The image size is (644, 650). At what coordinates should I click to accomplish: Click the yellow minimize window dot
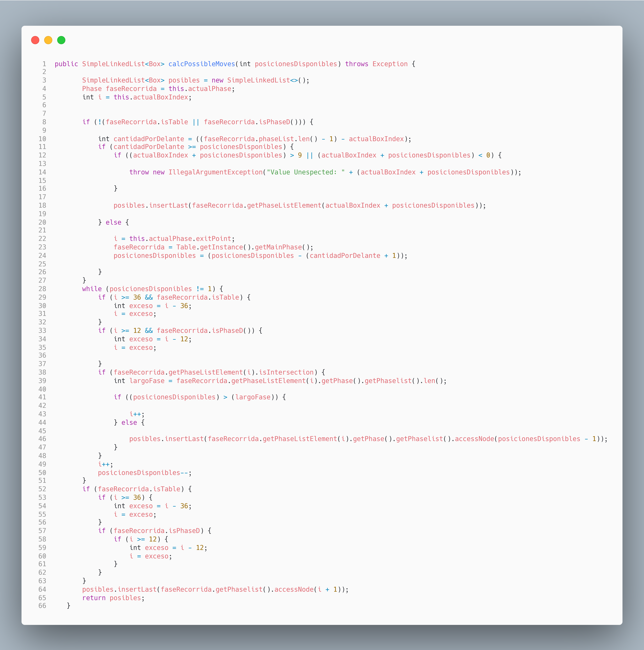48,40
